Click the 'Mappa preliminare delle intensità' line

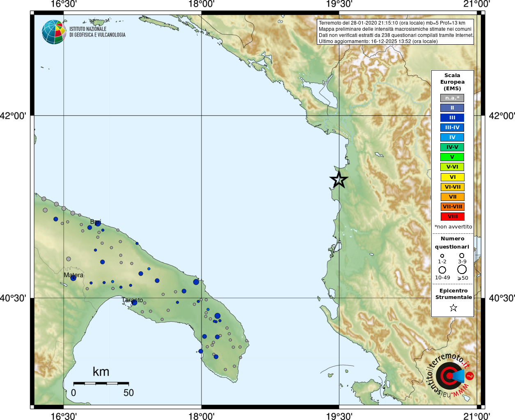[395, 29]
